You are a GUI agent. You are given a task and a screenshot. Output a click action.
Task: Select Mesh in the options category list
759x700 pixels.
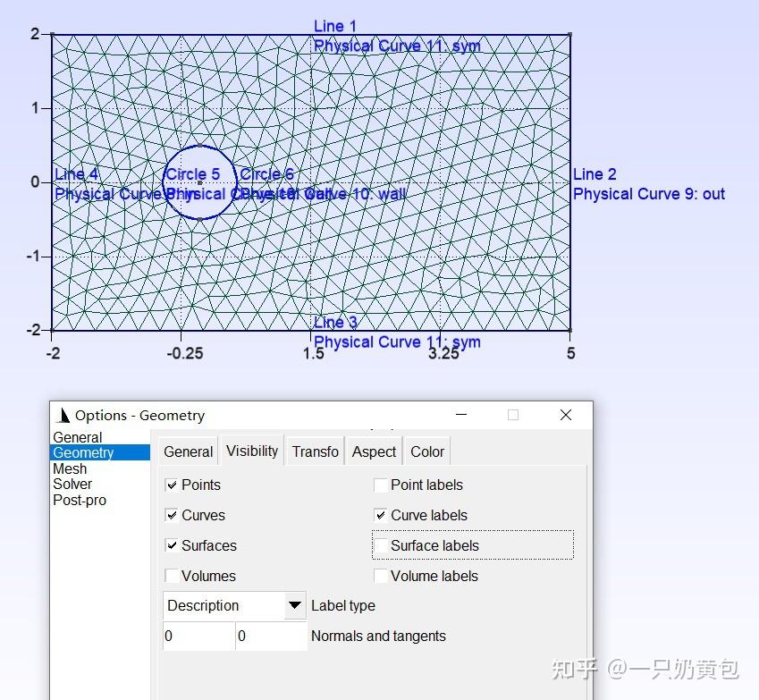click(70, 468)
